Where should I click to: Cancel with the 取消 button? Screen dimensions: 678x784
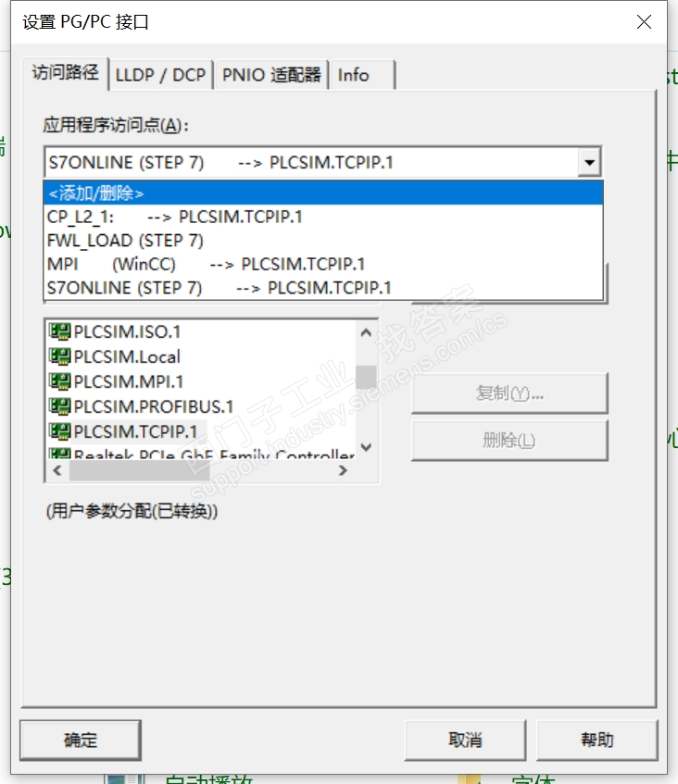465,740
